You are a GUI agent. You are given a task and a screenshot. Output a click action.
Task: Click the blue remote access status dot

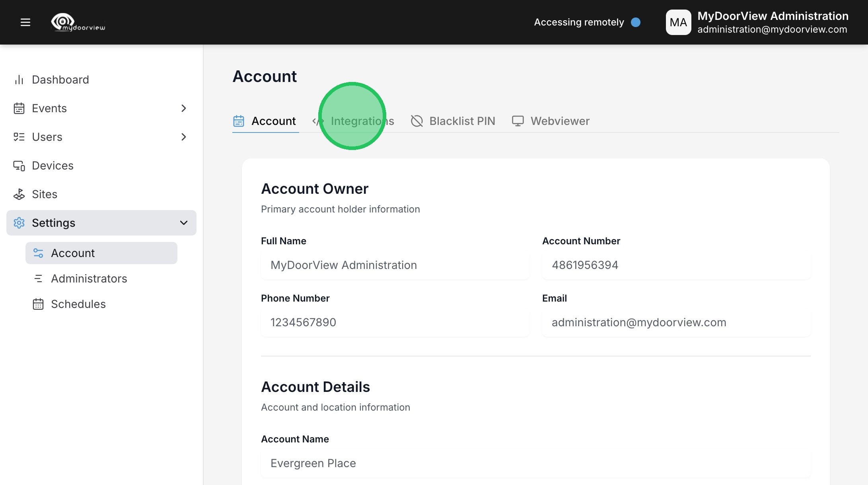tap(636, 22)
